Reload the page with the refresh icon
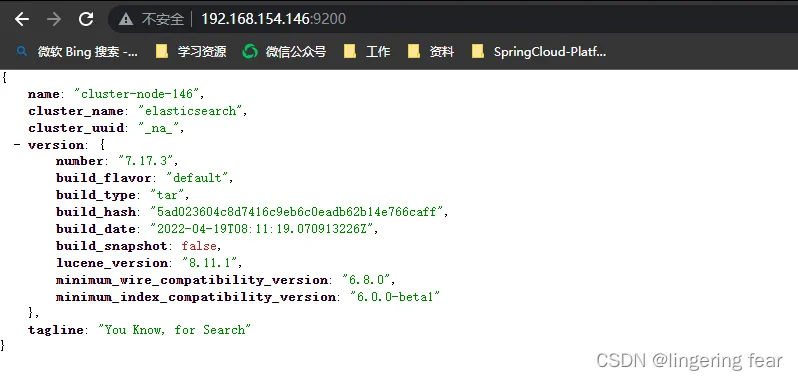This screenshot has height=380, width=798. [86, 19]
